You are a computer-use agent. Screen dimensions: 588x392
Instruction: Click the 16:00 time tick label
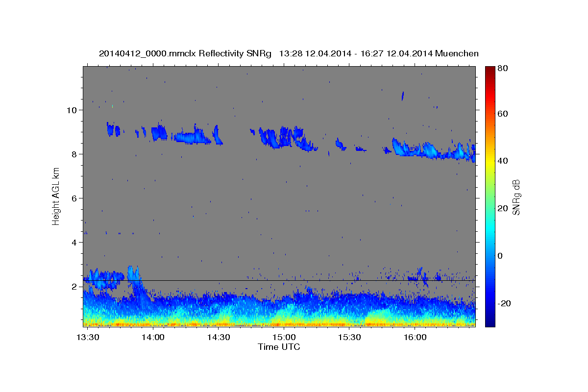pos(415,338)
